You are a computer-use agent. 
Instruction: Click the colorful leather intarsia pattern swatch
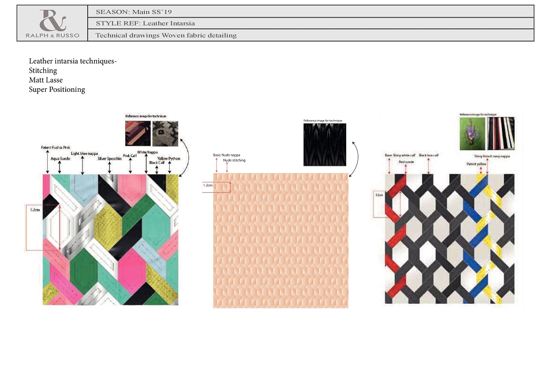(111, 240)
